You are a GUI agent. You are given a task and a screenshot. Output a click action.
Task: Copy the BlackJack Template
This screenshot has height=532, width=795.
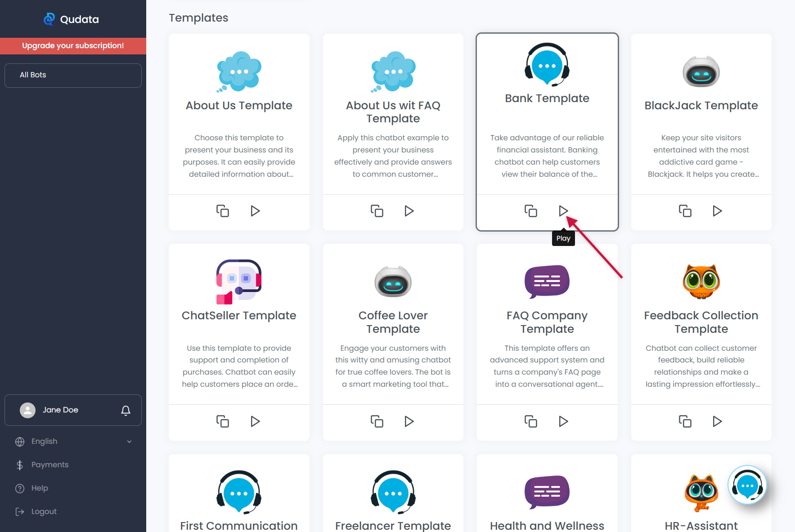pos(685,210)
